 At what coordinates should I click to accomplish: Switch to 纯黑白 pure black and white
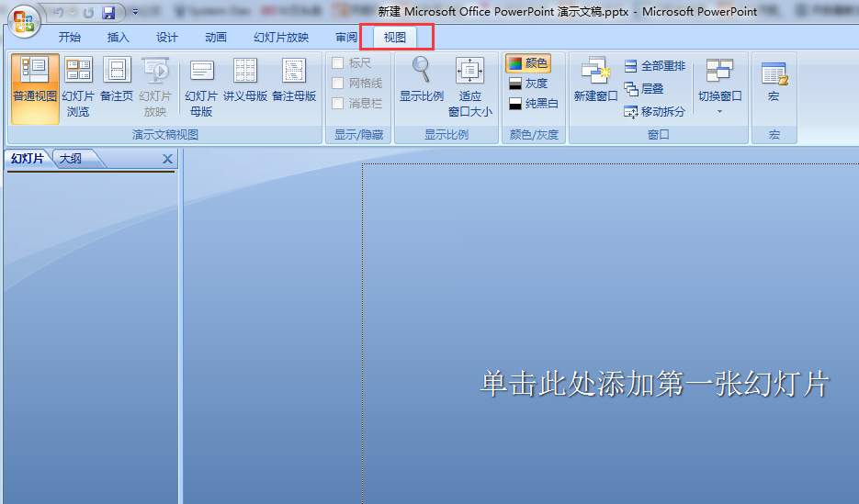[x=534, y=104]
